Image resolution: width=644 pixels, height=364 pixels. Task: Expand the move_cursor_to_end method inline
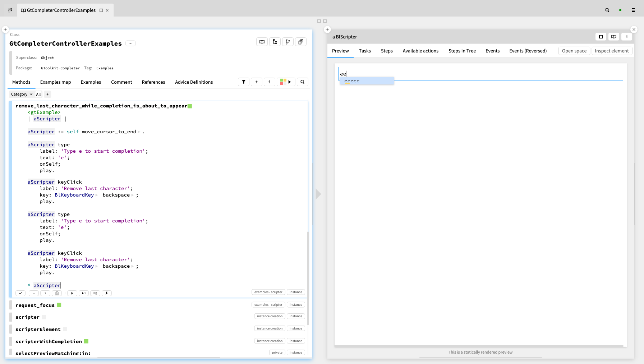[139, 132]
